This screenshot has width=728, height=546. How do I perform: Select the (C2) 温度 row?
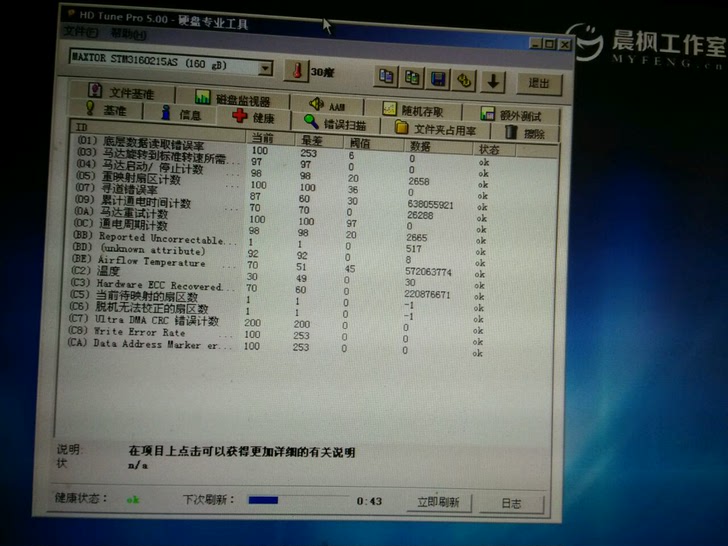[277, 276]
